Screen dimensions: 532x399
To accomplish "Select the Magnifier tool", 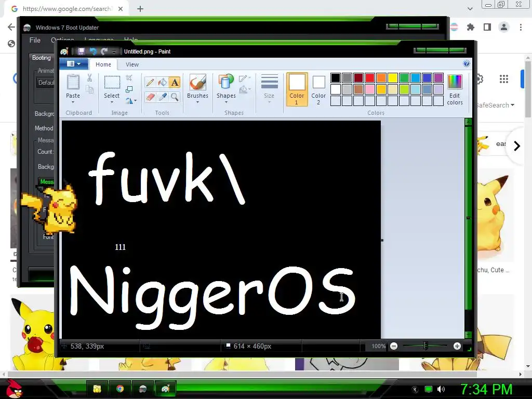I will pyautogui.click(x=175, y=97).
